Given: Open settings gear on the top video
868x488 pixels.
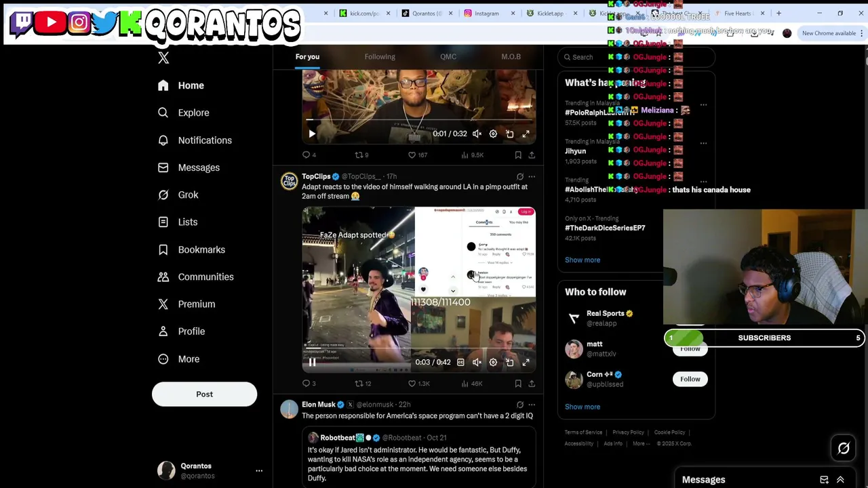Looking at the screenshot, I should point(493,134).
